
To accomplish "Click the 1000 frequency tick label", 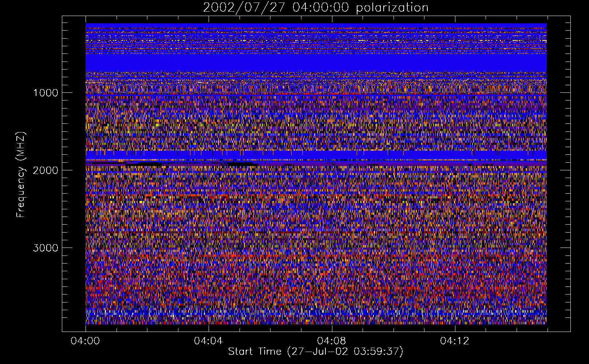I will click(46, 93).
